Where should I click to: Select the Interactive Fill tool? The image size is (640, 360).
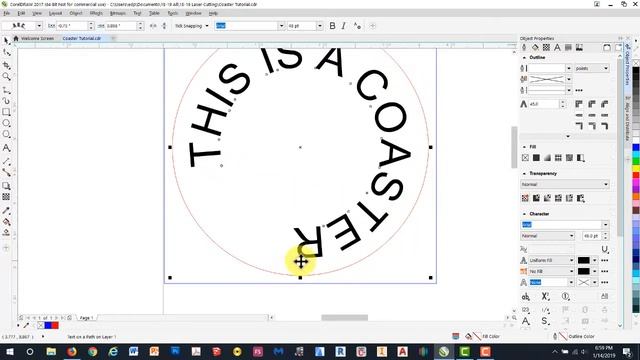(6, 222)
